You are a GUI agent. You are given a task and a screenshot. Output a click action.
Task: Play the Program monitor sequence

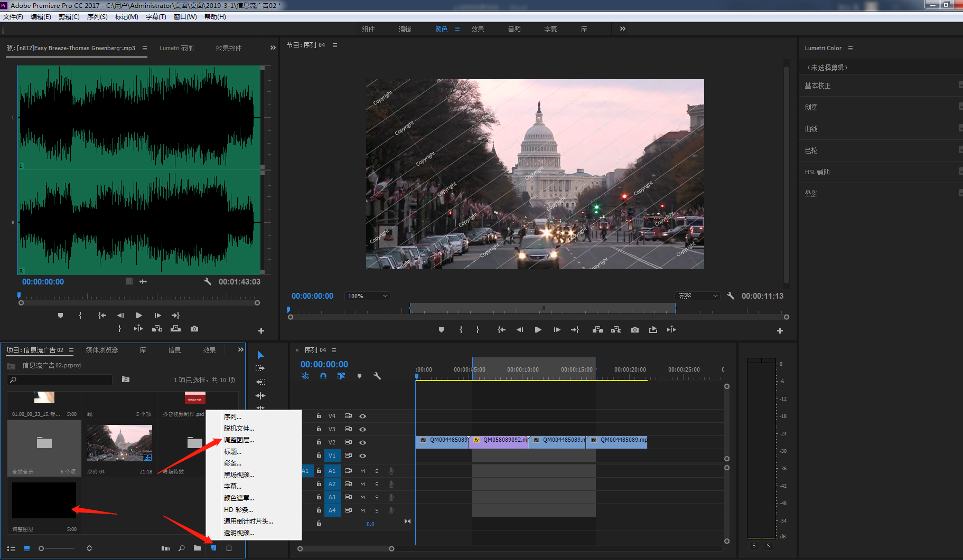click(538, 330)
